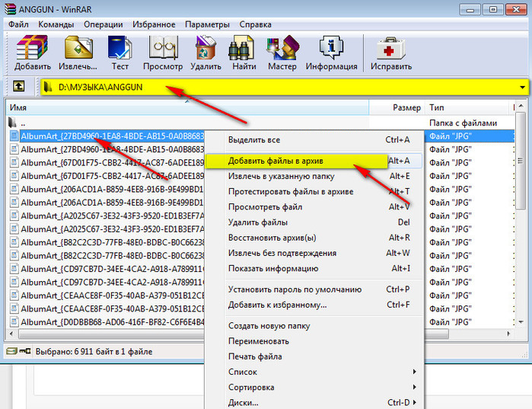Select the parent folder '..' entry

[x=187, y=123]
